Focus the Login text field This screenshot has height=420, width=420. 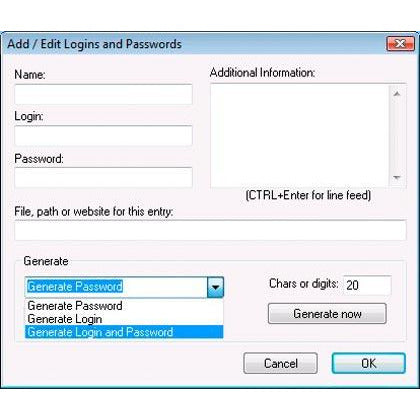click(x=103, y=136)
